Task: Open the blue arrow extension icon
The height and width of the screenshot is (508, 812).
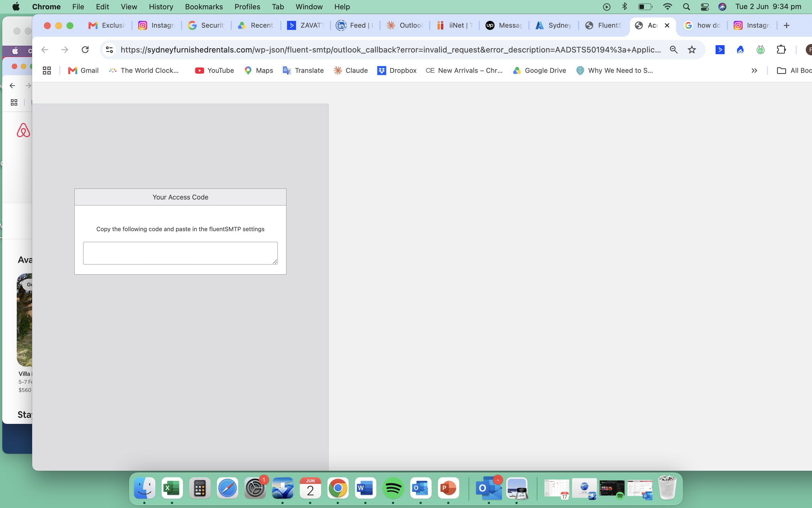Action: pos(720,50)
